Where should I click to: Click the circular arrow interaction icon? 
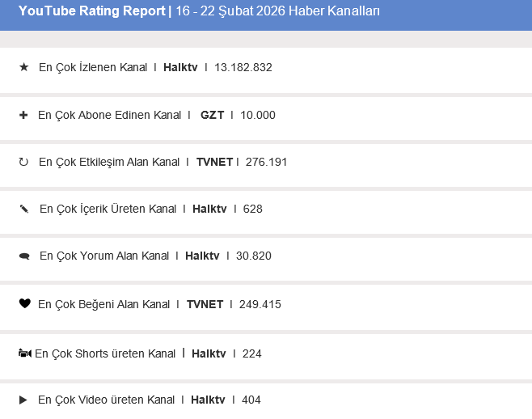(x=23, y=162)
